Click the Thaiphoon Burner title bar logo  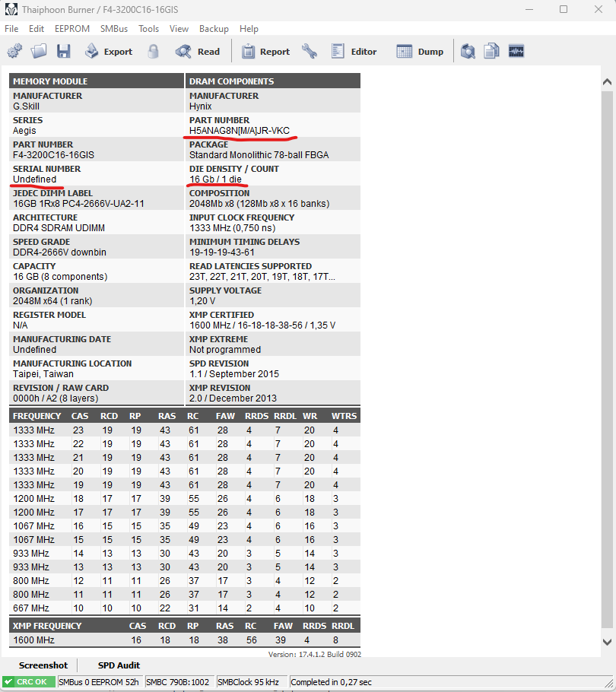coord(11,9)
